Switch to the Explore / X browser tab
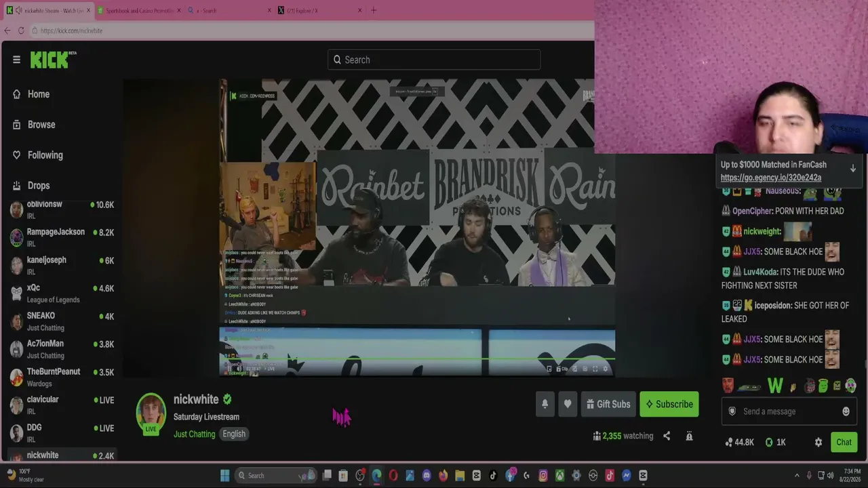Viewport: 868px width, 488px height. [x=320, y=10]
